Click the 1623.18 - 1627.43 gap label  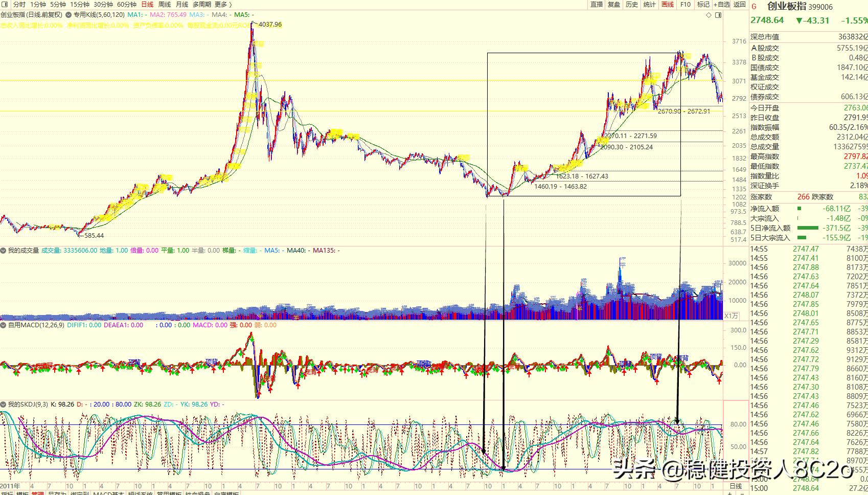[x=582, y=176]
